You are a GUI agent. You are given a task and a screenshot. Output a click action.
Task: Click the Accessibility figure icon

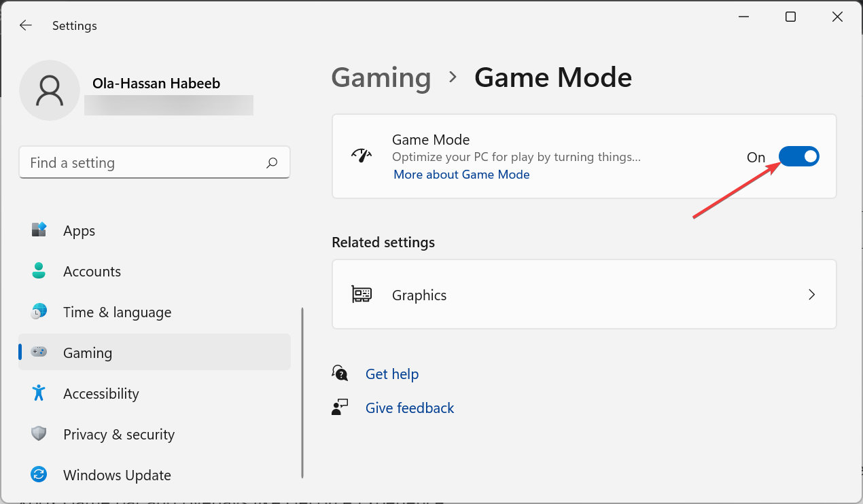(39, 393)
